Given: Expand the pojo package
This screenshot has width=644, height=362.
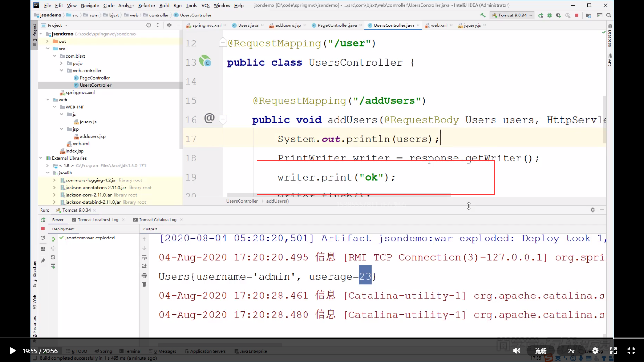Looking at the screenshot, I should pos(61,63).
